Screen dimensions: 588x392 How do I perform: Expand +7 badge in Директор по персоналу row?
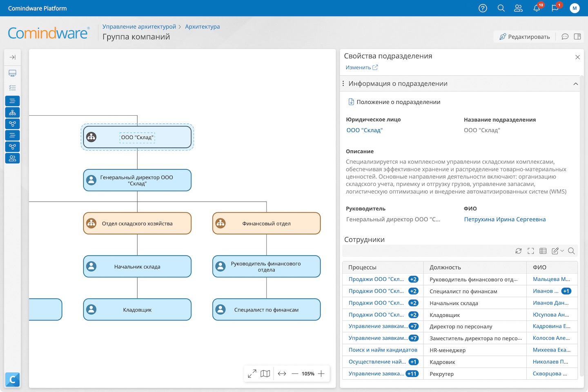pos(413,326)
